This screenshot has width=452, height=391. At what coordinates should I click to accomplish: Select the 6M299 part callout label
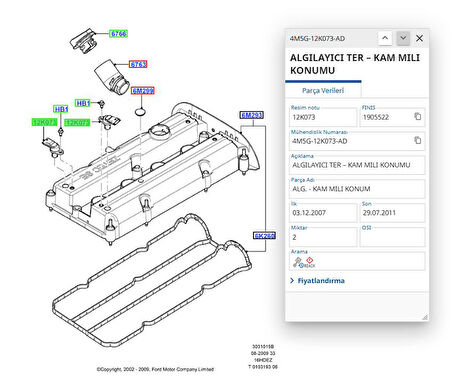pyautogui.click(x=143, y=91)
